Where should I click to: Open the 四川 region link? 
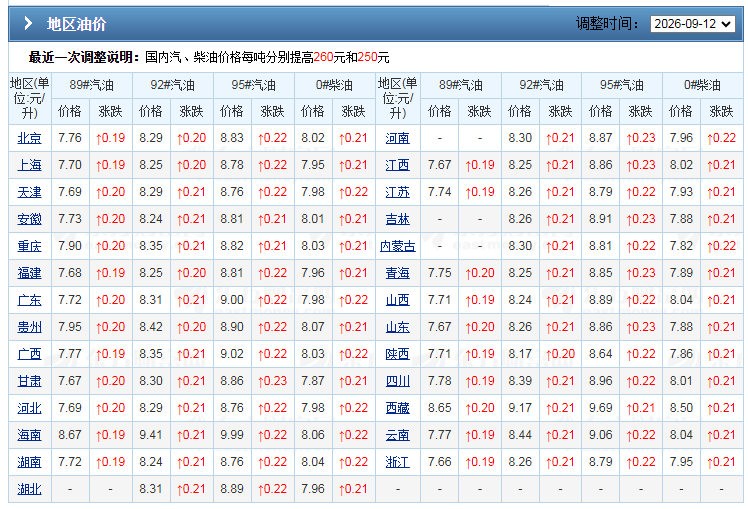coord(398,381)
